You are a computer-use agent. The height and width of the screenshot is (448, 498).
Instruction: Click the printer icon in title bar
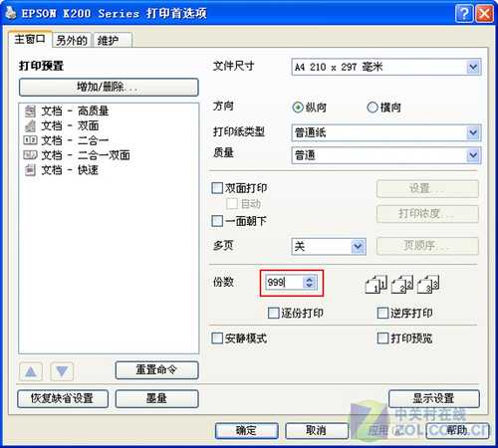coord(11,13)
